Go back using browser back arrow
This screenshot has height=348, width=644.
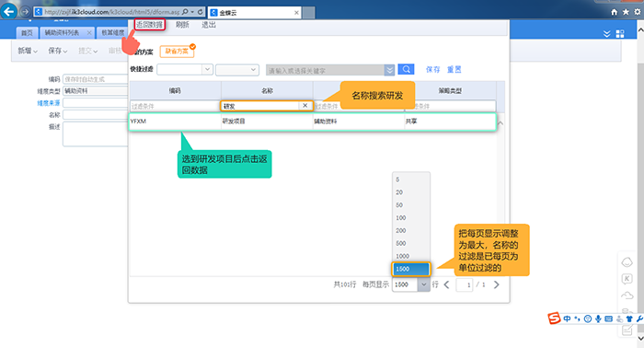coord(9,11)
